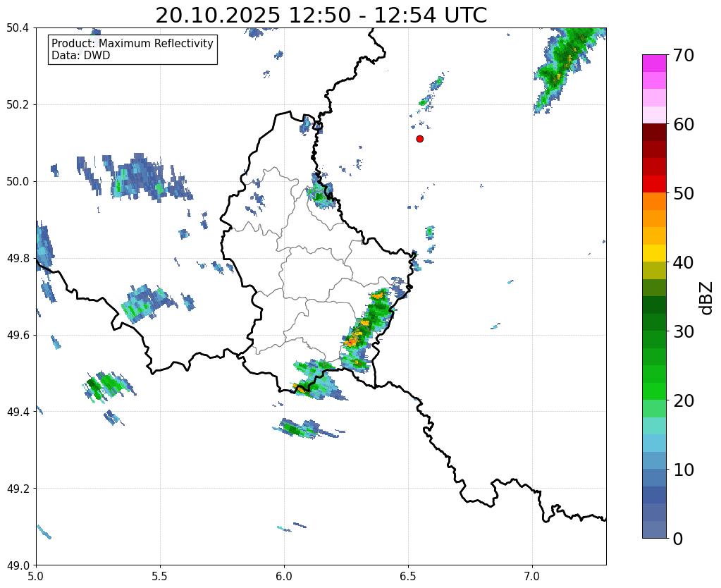721x588 pixels.
Task: Click 'Product: Maximum Reflectivity' label
Action: [133, 43]
